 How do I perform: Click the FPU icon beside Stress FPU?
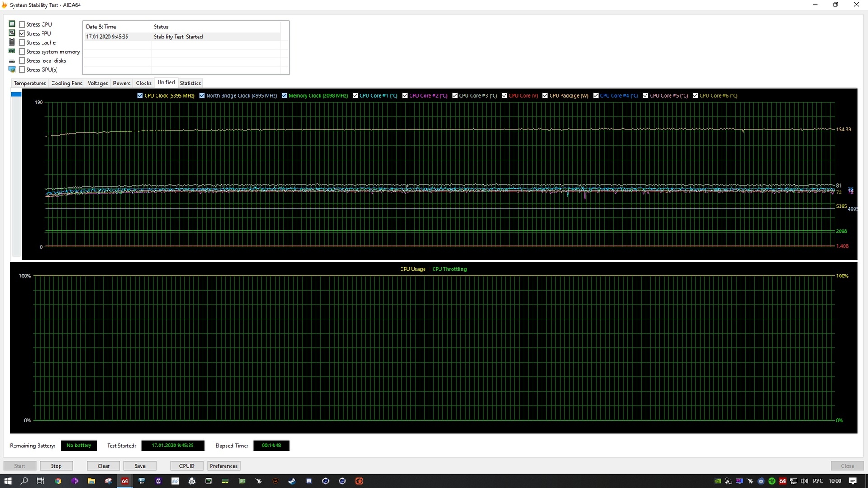12,33
